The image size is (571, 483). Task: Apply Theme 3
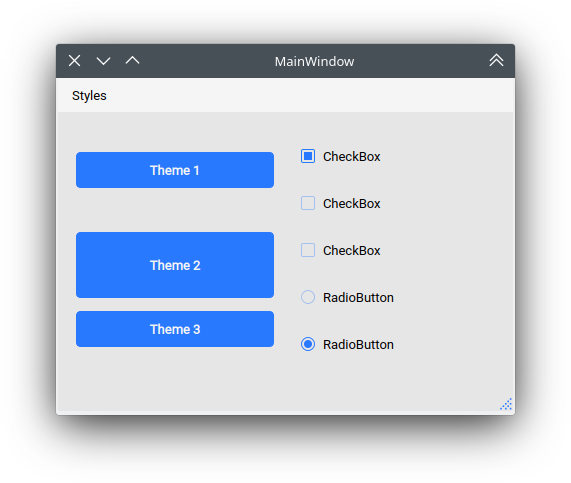(175, 329)
